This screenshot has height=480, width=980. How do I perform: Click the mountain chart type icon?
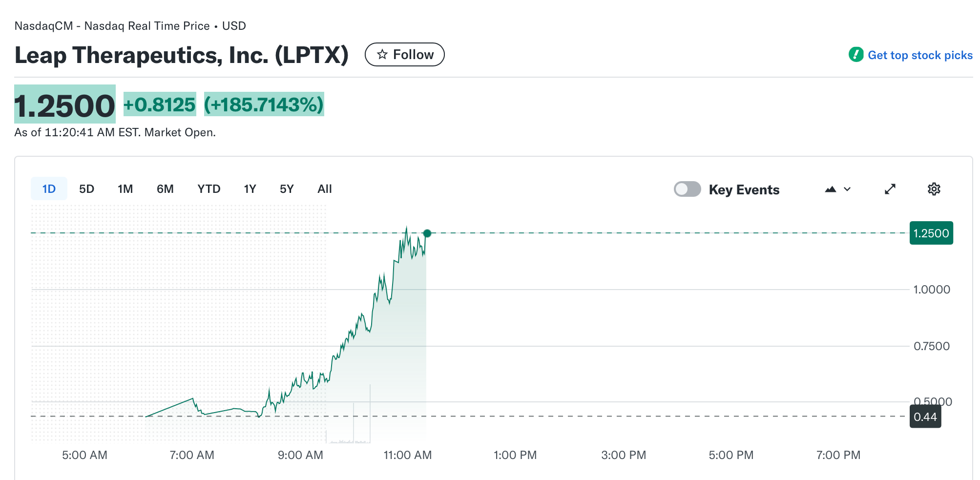pyautogui.click(x=830, y=189)
